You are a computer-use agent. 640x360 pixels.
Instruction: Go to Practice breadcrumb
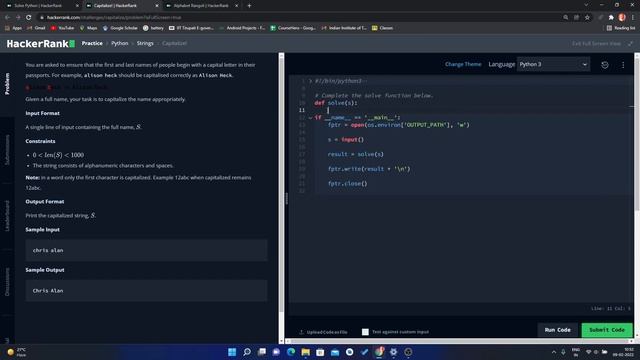92,43
